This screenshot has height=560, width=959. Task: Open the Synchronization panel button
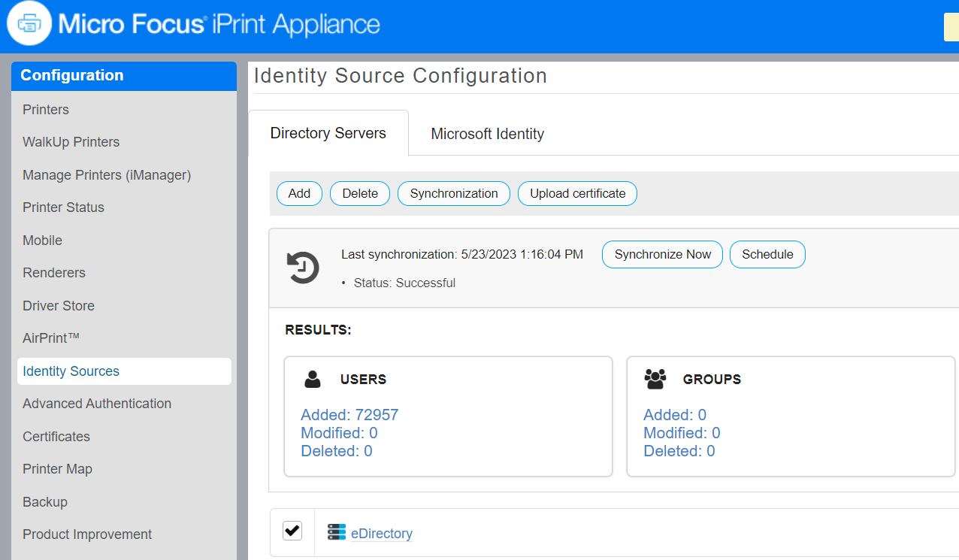tap(453, 193)
